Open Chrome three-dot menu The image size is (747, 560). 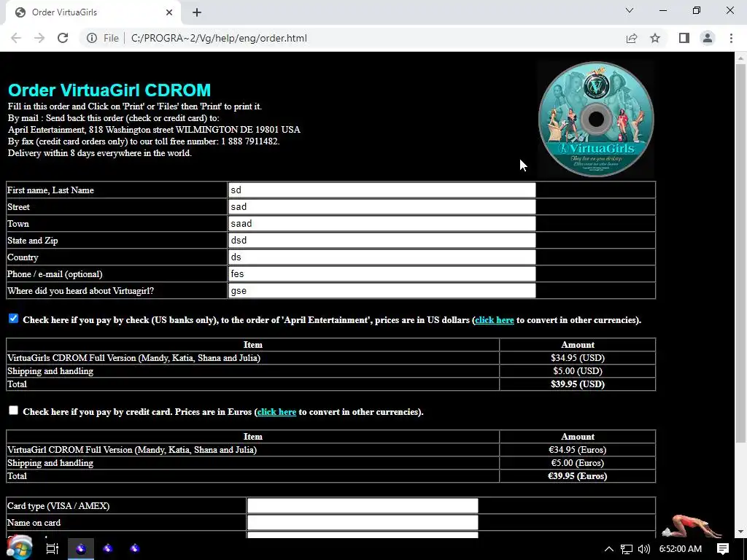[731, 38]
